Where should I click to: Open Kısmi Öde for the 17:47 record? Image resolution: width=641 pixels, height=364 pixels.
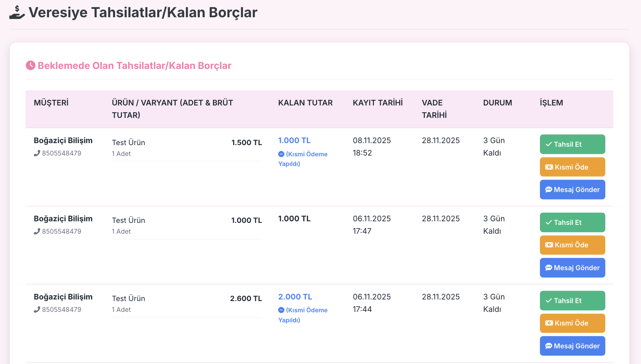pyautogui.click(x=572, y=245)
